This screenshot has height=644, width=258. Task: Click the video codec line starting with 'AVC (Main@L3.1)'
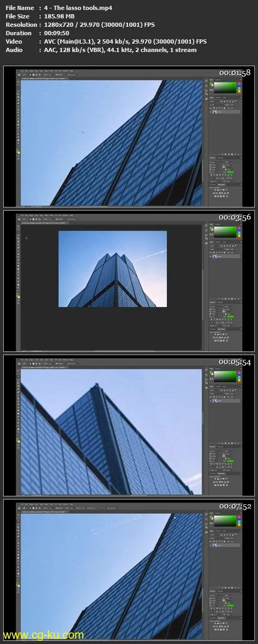pos(126,41)
